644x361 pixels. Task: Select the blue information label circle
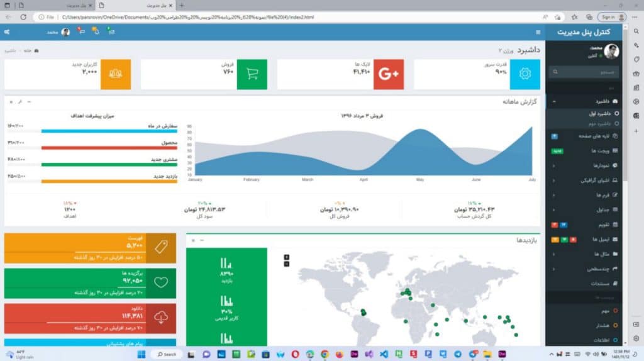tap(615, 340)
